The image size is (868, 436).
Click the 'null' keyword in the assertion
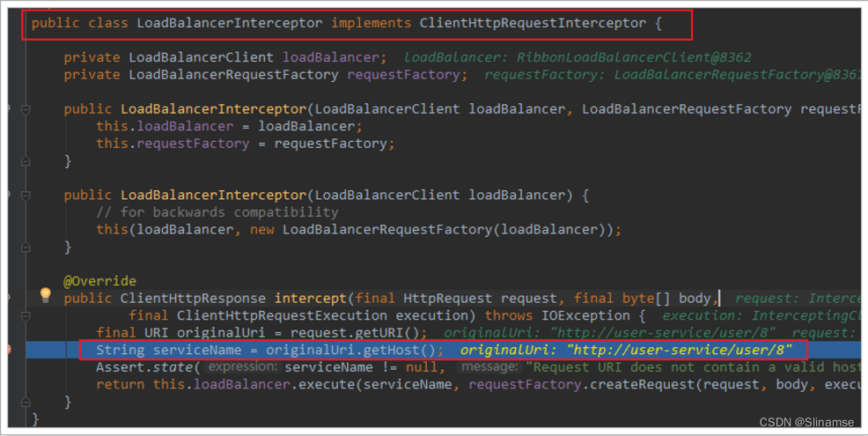click(422, 367)
